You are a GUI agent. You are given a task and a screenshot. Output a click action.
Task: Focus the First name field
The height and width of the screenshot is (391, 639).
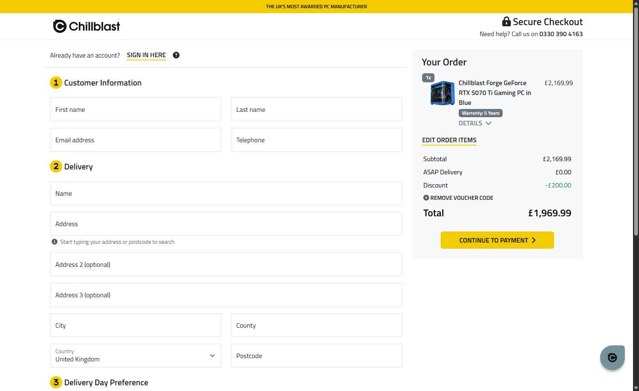pos(135,109)
